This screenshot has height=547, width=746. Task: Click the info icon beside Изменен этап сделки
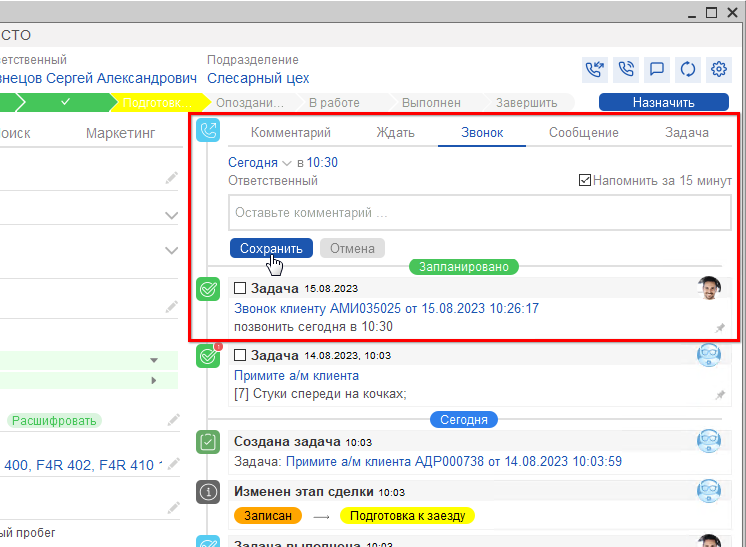[208, 492]
